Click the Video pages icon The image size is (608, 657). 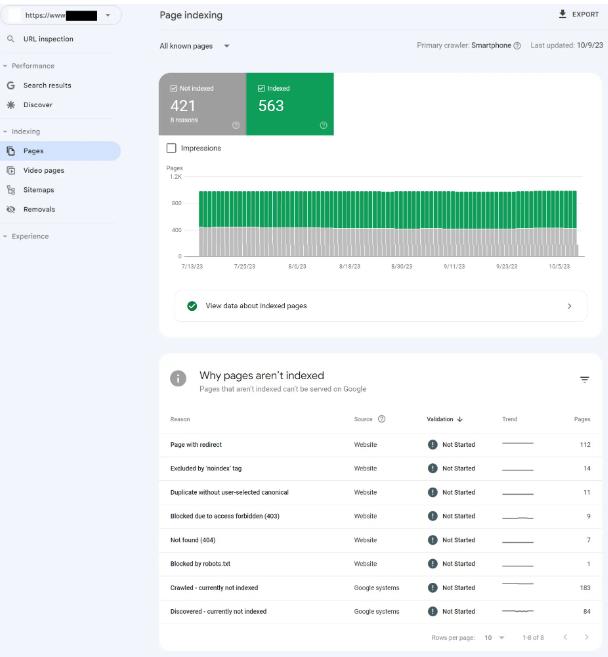coord(11,170)
